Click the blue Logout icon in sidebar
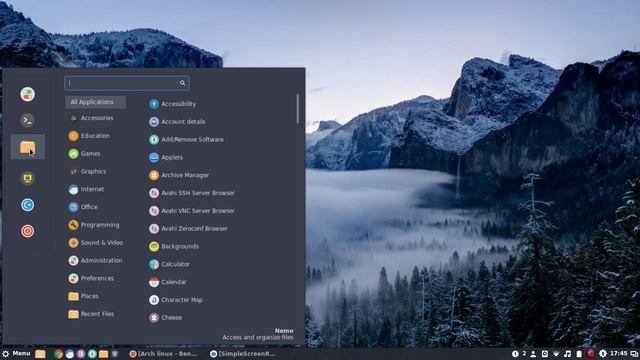The image size is (640, 360). [x=27, y=205]
